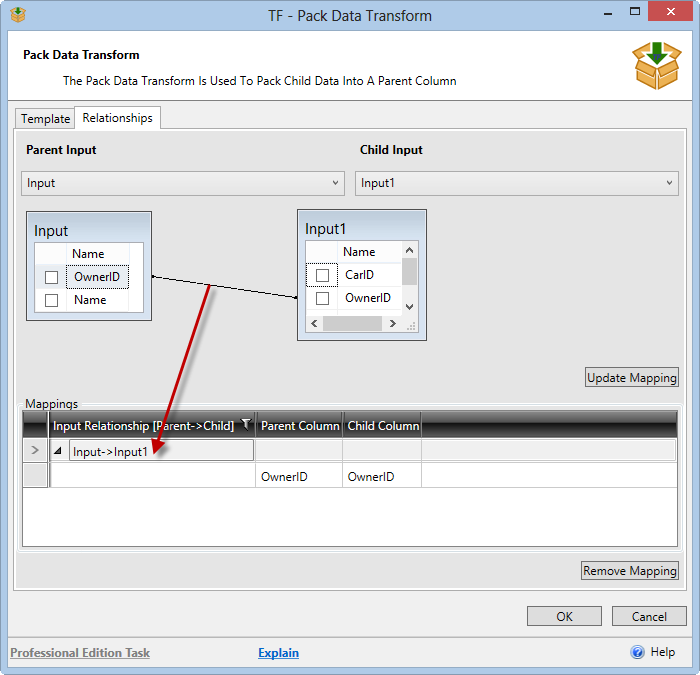Click the filter icon in Input Relationship header
This screenshot has height=675, width=700.
(x=246, y=425)
